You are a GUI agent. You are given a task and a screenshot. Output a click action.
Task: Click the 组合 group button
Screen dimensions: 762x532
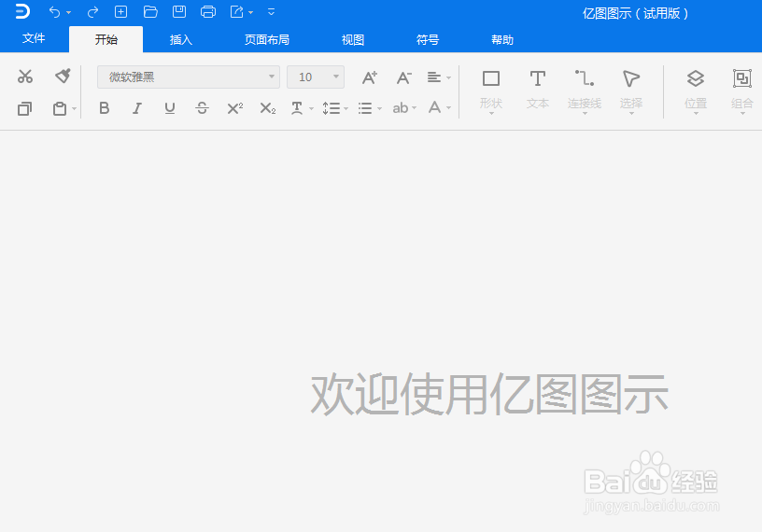(742, 91)
